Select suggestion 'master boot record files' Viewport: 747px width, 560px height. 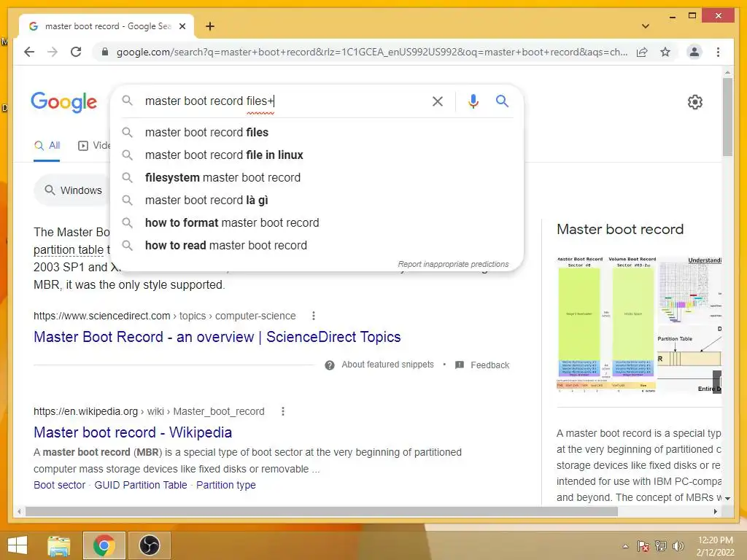tap(317, 133)
